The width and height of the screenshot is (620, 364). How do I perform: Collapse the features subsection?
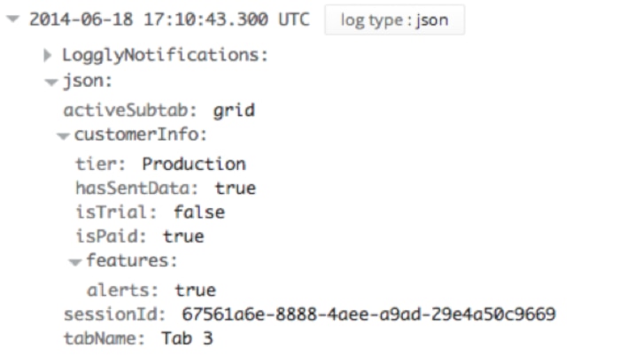(75, 261)
